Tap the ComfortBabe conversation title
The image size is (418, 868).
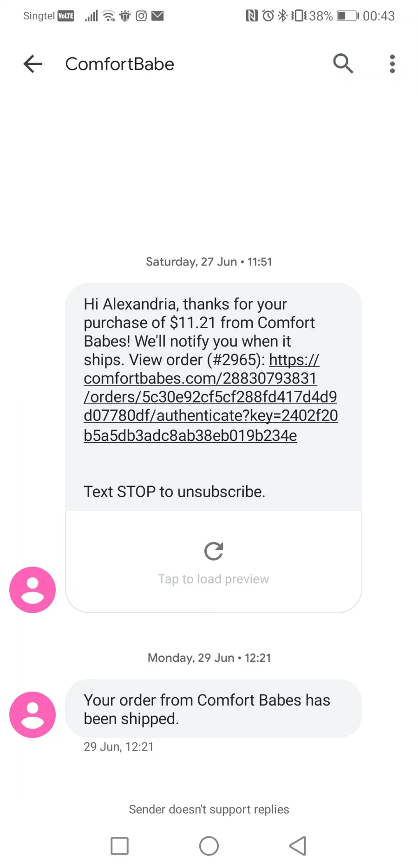[120, 64]
